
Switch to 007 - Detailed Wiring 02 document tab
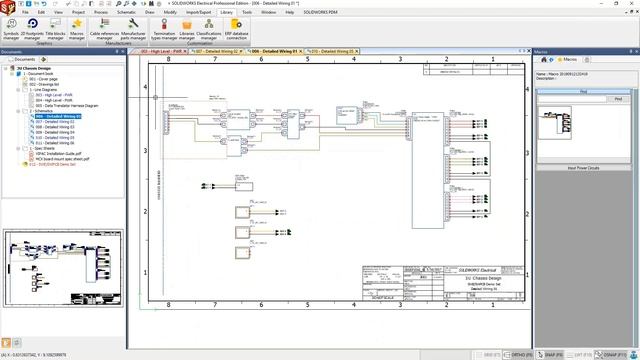217,51
